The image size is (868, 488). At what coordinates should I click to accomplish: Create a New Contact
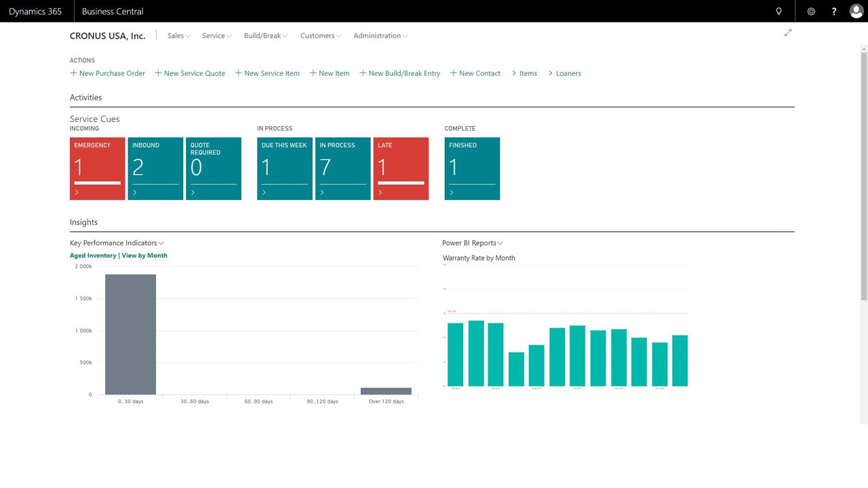point(475,73)
